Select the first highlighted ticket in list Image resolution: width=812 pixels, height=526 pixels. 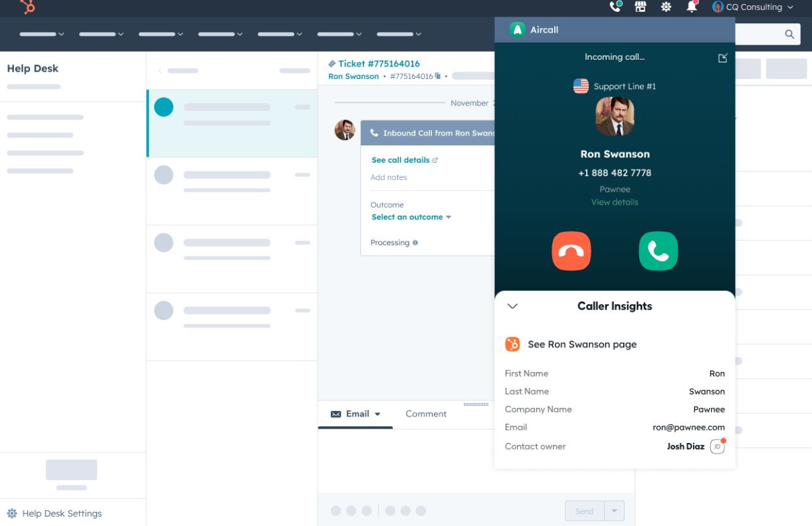(x=232, y=124)
